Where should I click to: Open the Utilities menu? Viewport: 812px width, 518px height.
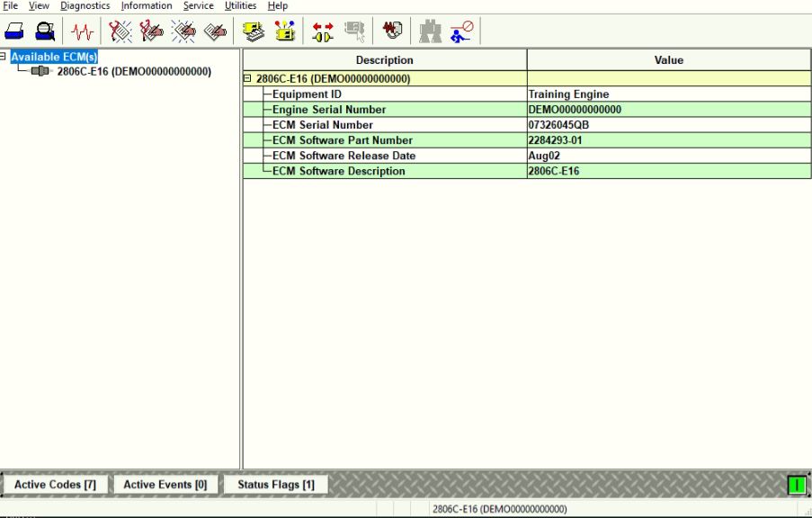click(240, 6)
